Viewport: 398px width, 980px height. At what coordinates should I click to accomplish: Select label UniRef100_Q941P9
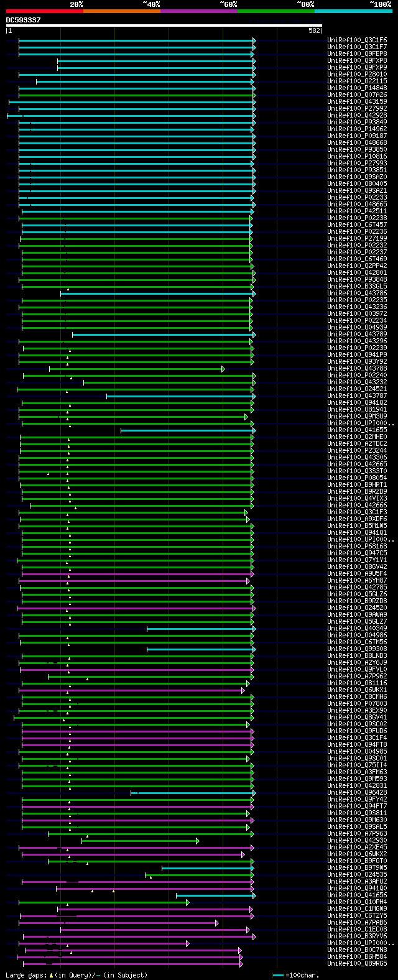[x=357, y=355]
